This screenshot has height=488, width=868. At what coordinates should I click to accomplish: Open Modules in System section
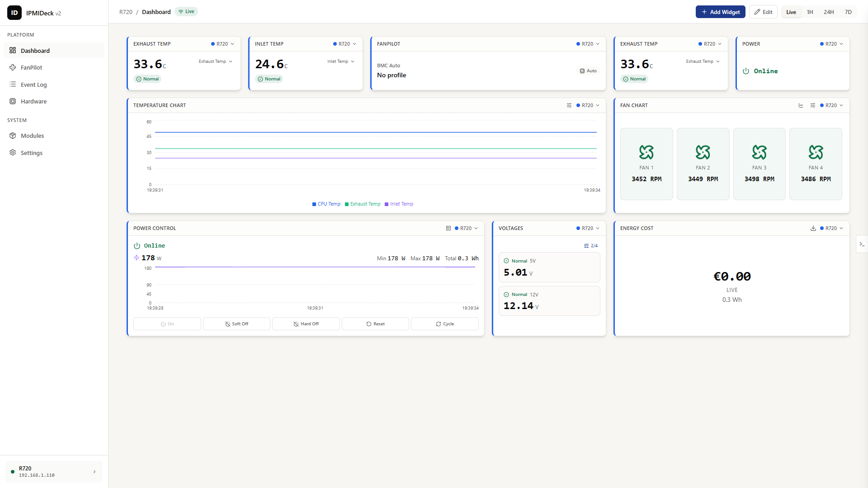pos(54,136)
